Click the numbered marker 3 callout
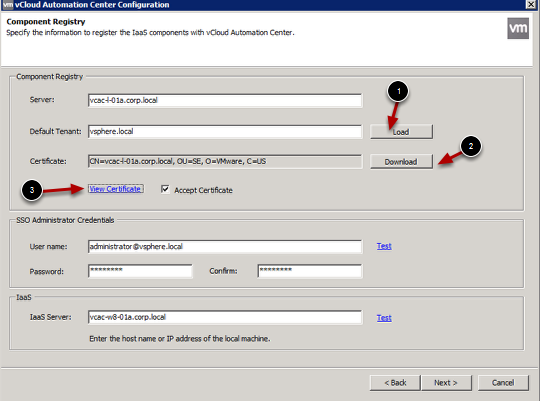The height and width of the screenshot is (401, 540). click(32, 190)
